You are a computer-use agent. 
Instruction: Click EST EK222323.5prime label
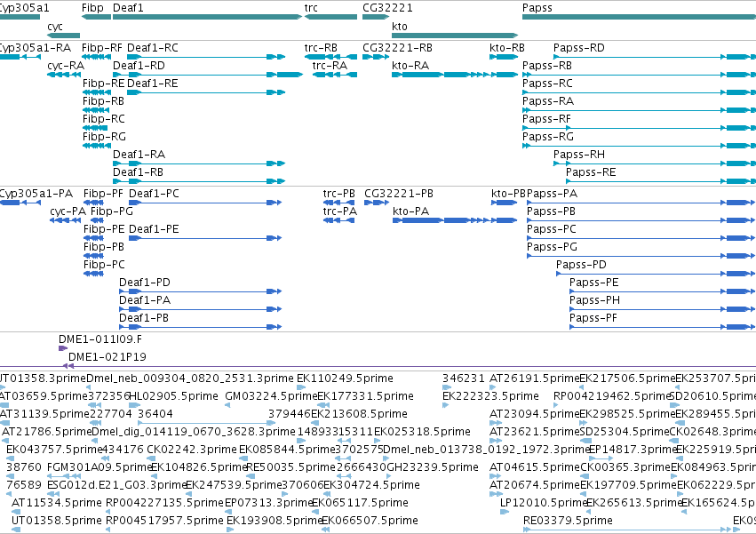click(x=490, y=396)
